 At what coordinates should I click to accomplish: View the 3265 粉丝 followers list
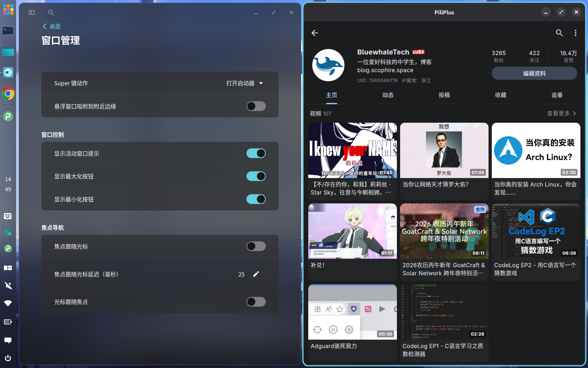[499, 56]
